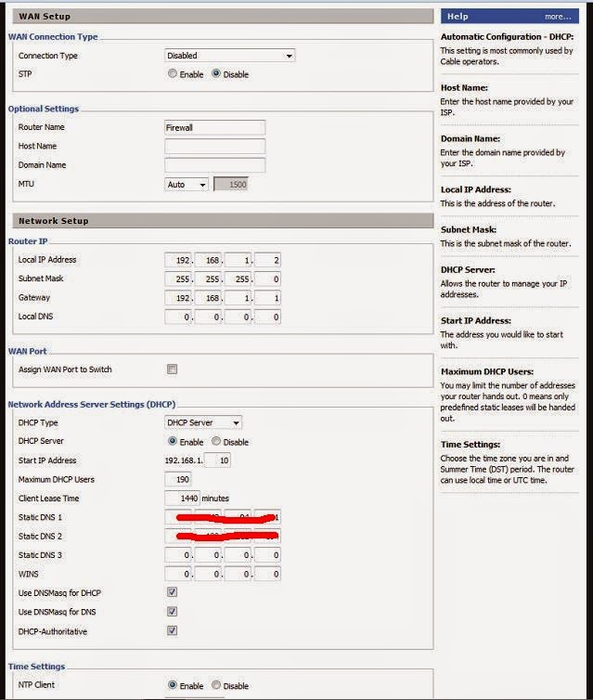Click Local IP Address last octet field
593x700 pixels.
(267, 260)
